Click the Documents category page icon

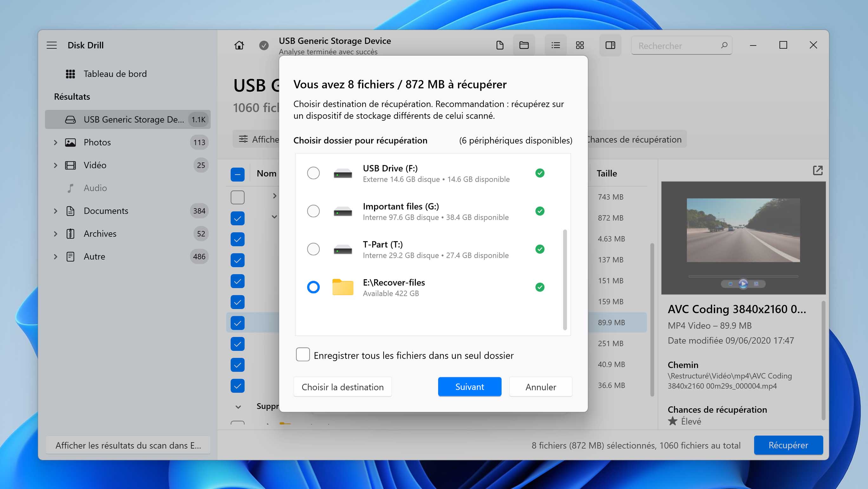coord(70,211)
